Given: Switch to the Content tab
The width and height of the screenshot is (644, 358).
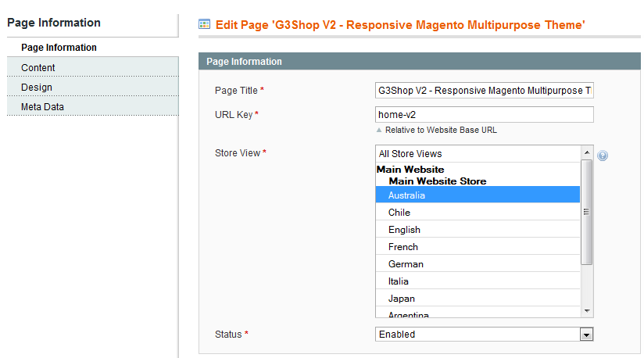Looking at the screenshot, I should [93, 67].
